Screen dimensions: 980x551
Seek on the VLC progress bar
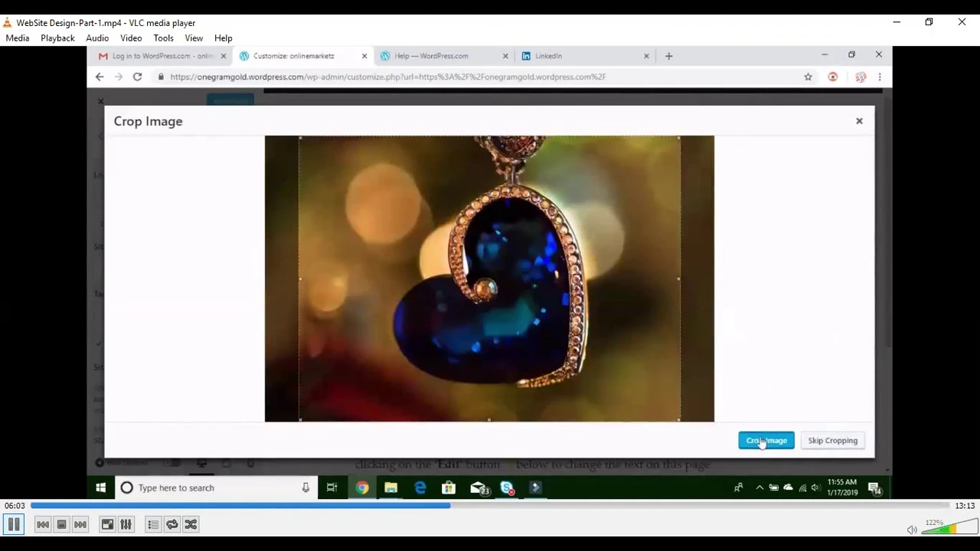(490, 506)
